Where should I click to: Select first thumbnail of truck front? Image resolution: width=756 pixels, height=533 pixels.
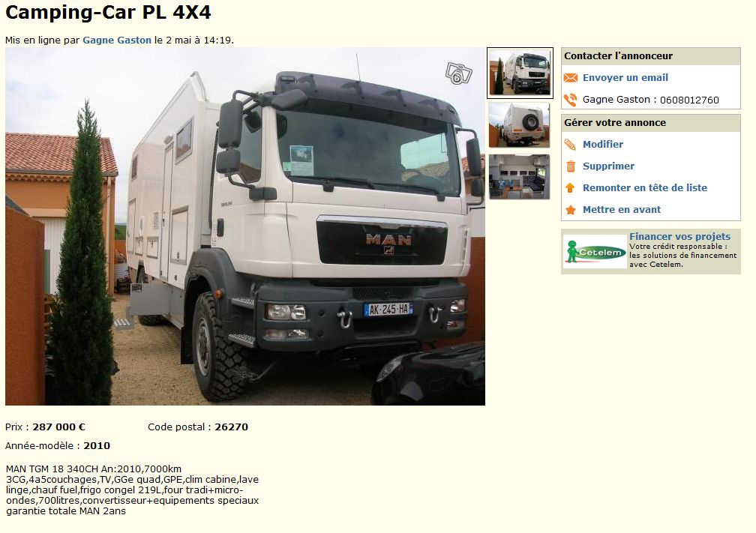click(520, 73)
